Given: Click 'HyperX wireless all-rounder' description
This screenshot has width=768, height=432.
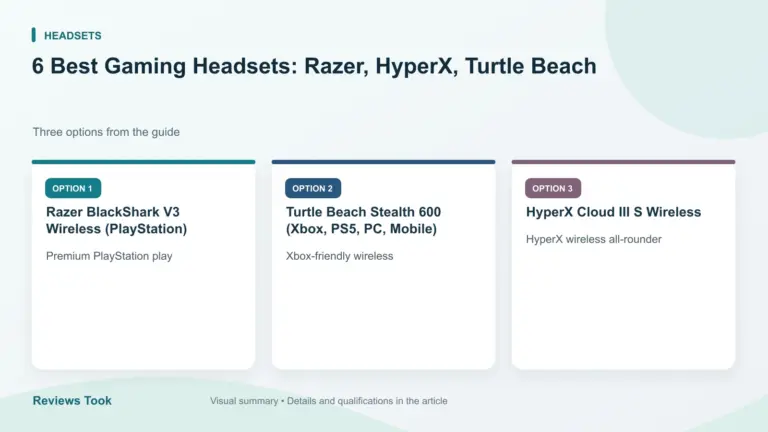Looking at the screenshot, I should 594,240.
